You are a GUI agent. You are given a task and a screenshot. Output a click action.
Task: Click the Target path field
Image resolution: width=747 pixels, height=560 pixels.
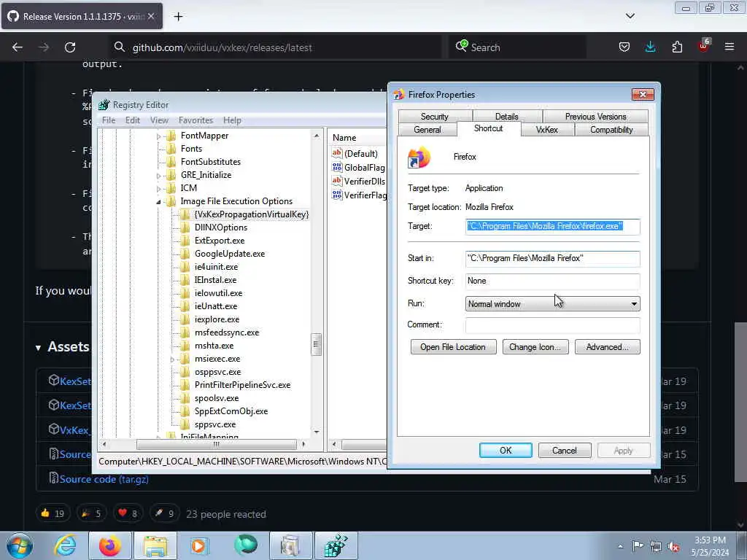[x=553, y=226]
